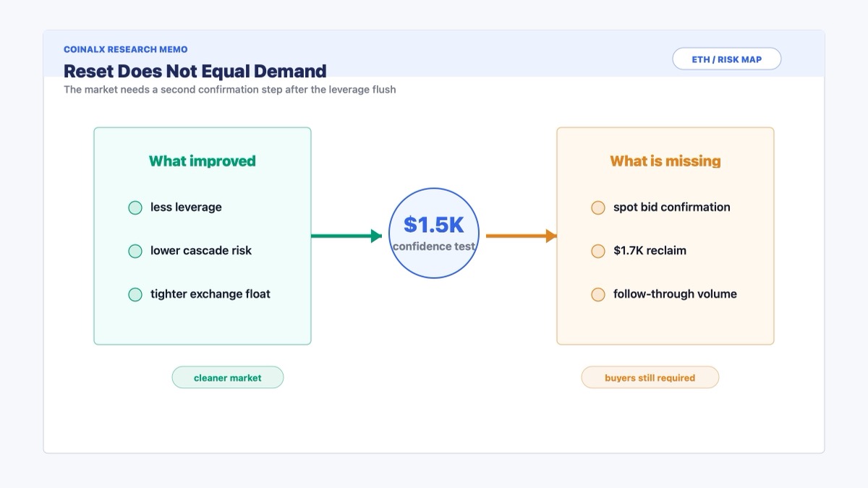This screenshot has height=488, width=868.
Task: Click the bullet by tighter exchange float
Action: coord(135,294)
